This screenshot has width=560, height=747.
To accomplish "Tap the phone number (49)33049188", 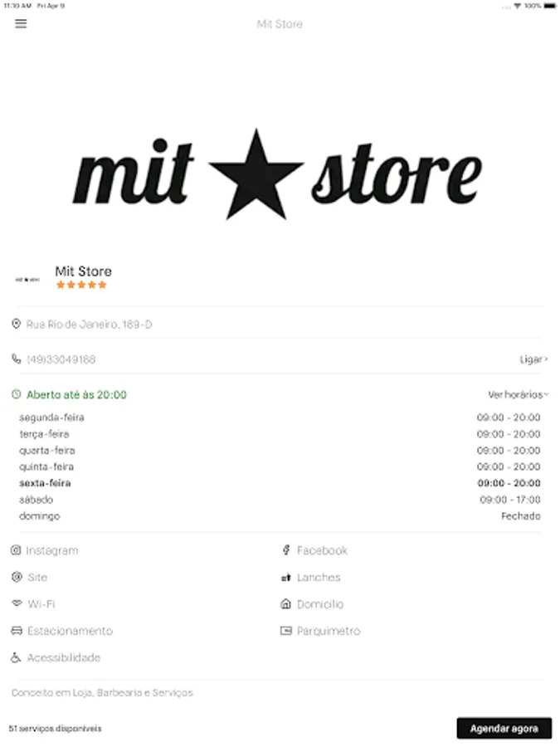I will point(61,359).
